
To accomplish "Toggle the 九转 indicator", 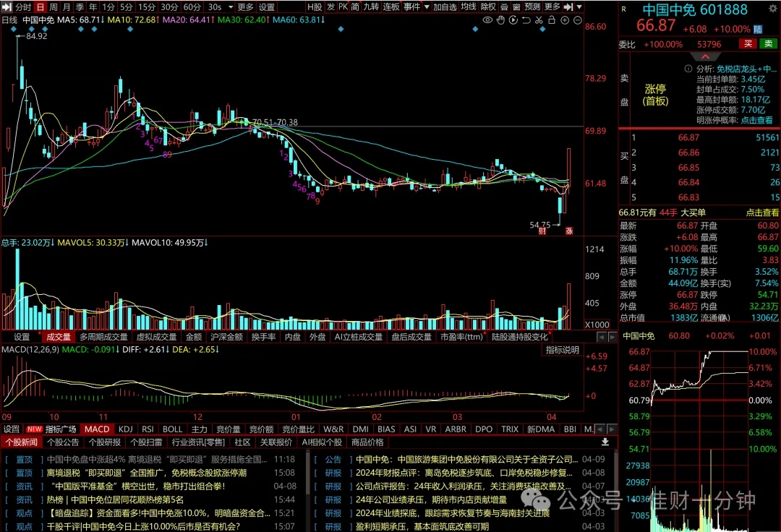I will [371, 7].
